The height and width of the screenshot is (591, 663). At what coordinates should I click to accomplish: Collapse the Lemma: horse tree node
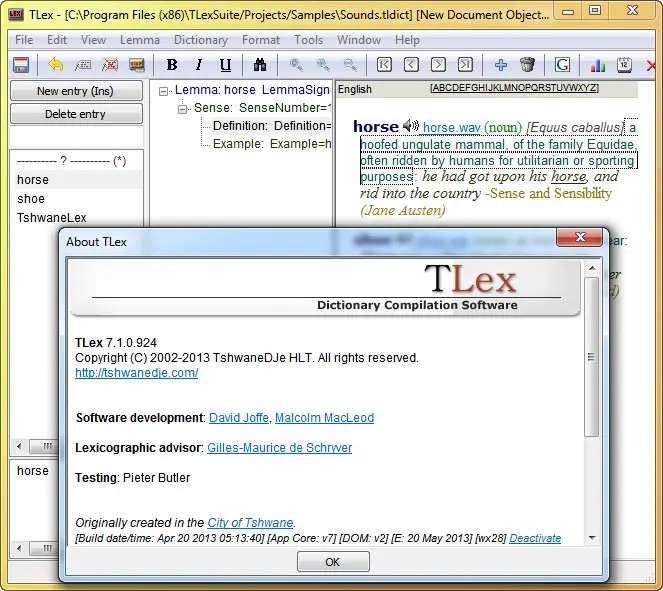[x=163, y=91]
